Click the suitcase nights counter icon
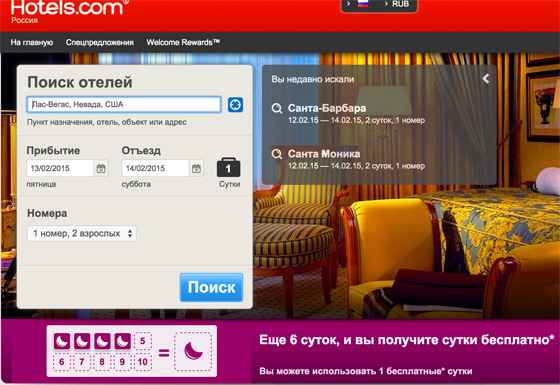 coord(229,168)
